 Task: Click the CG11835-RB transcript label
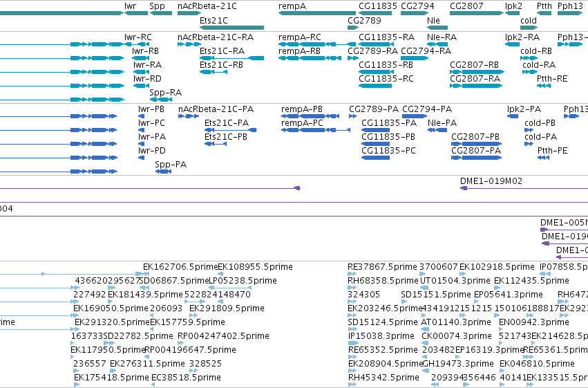(386, 64)
